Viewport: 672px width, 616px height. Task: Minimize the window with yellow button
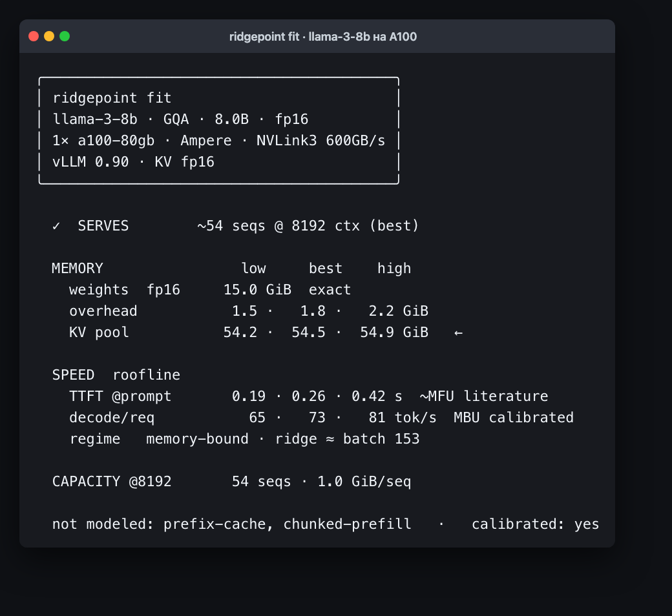click(x=49, y=36)
